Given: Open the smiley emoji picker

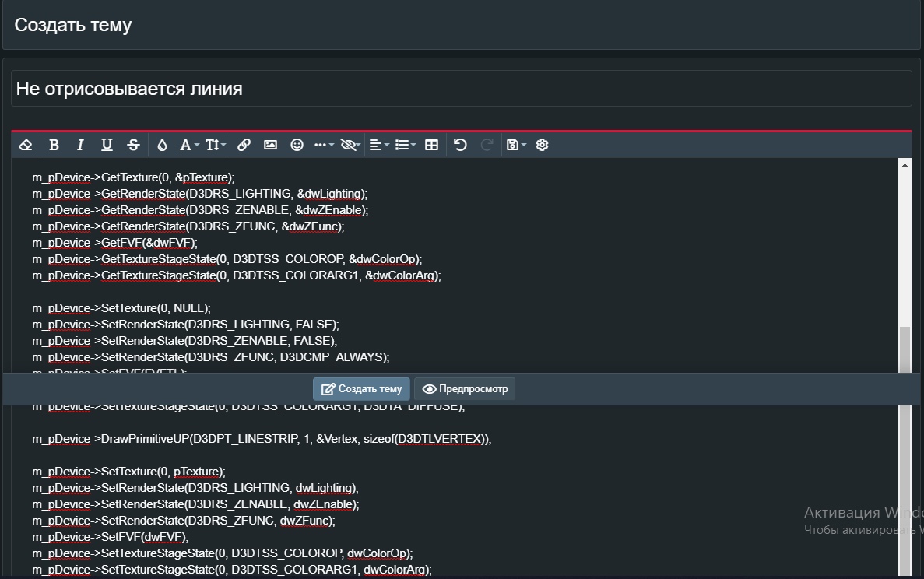Looking at the screenshot, I should (297, 145).
